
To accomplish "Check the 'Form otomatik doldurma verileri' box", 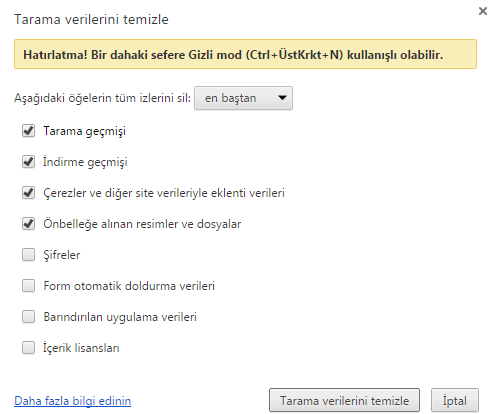I will tap(28, 286).
